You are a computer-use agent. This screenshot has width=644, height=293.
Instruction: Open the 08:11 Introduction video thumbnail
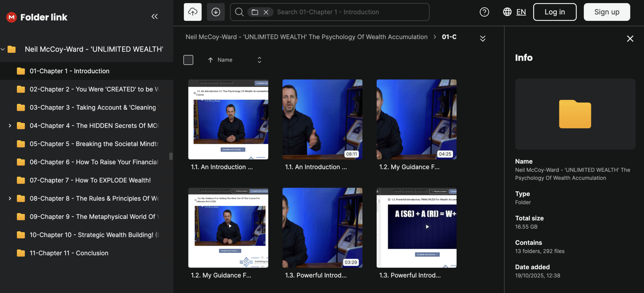point(322,119)
